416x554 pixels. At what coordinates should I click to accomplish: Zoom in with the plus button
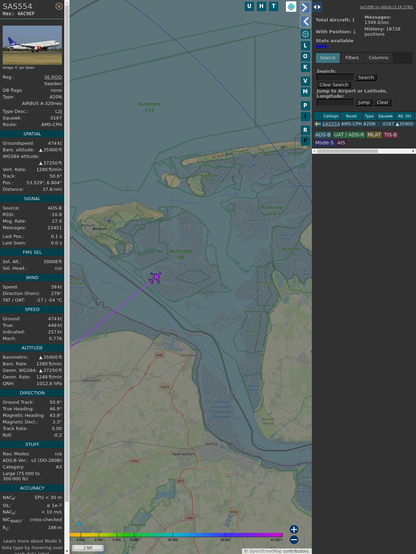[294, 529]
